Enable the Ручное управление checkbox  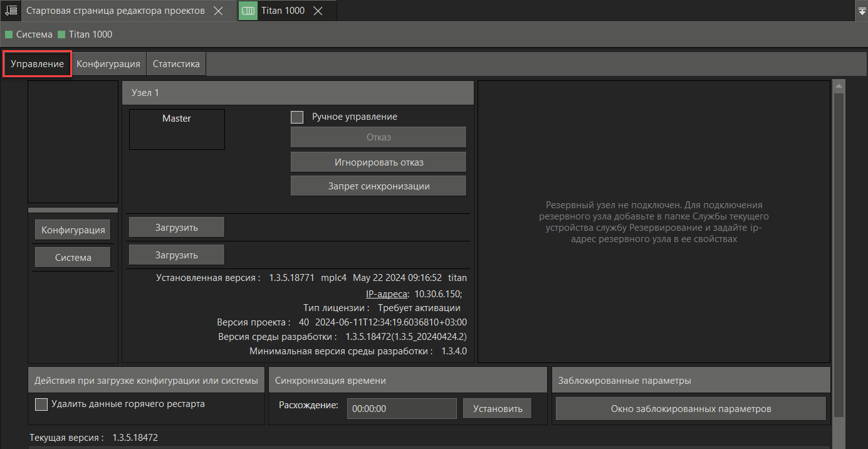point(297,117)
